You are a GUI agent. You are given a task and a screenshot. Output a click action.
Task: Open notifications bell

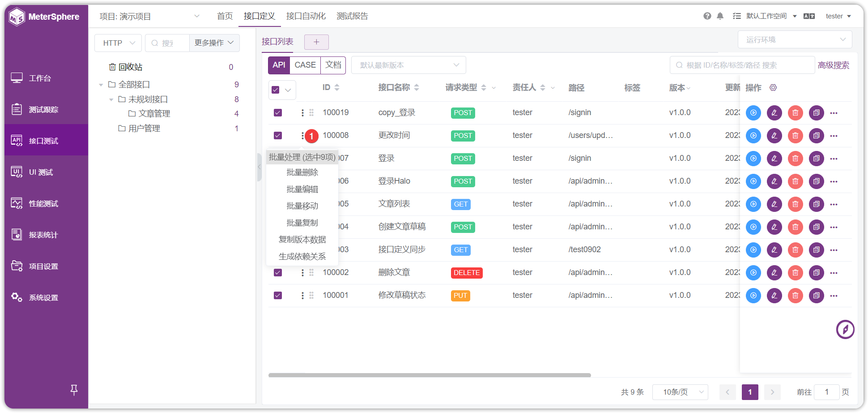[x=720, y=16]
